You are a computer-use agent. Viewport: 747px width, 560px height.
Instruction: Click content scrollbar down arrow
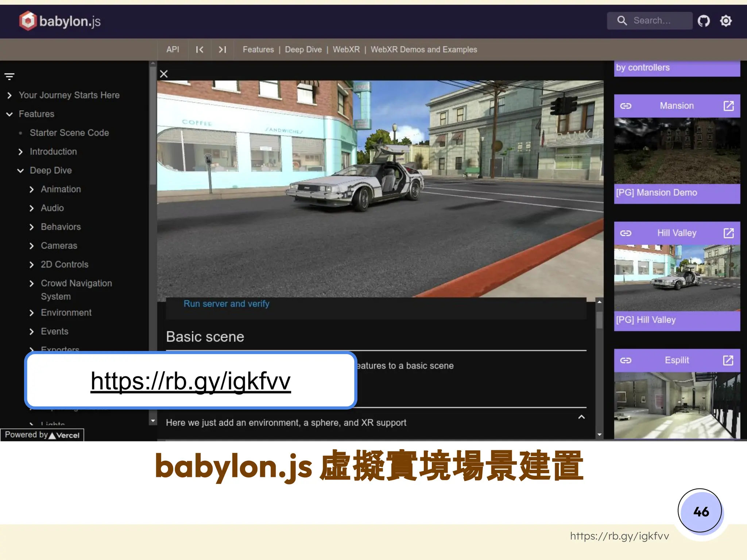point(599,435)
